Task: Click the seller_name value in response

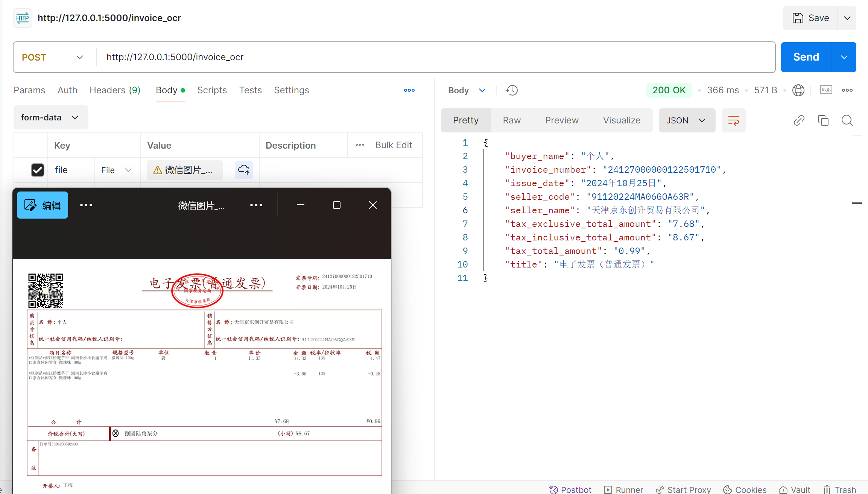Action: 645,210
